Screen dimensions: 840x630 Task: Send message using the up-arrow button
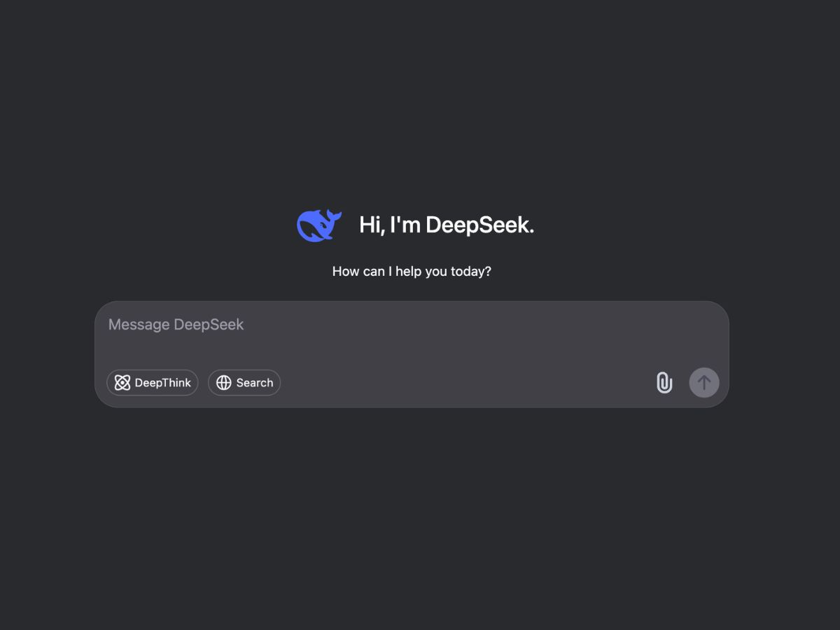[x=704, y=383]
